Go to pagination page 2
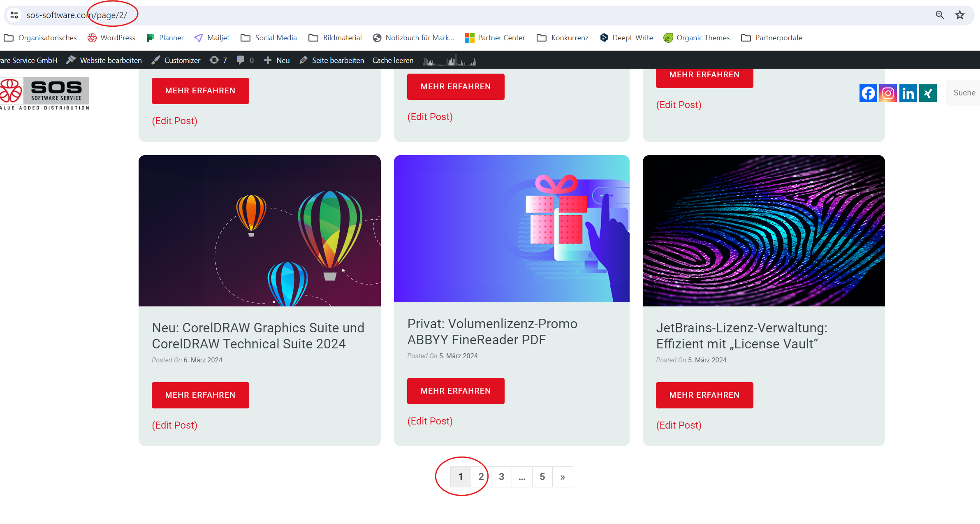 tap(481, 477)
